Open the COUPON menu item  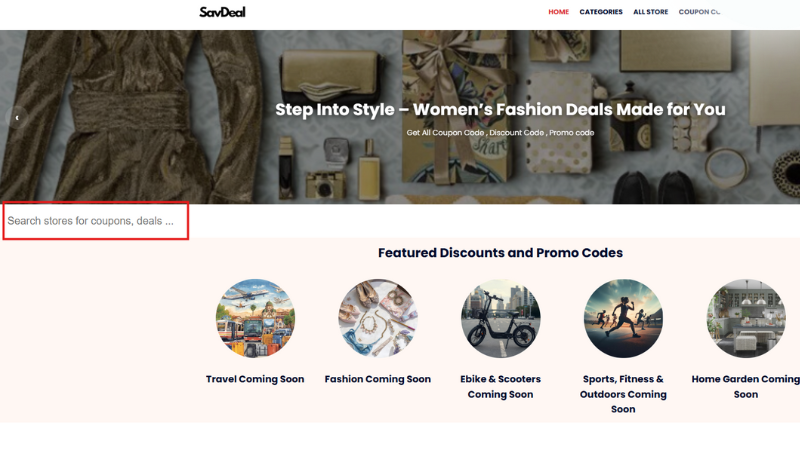[x=699, y=12]
